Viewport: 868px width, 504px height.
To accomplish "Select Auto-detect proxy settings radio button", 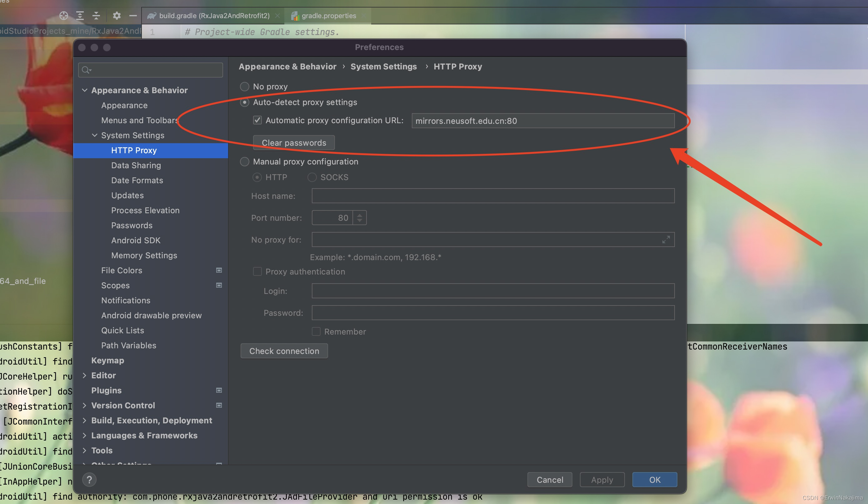I will [x=245, y=102].
